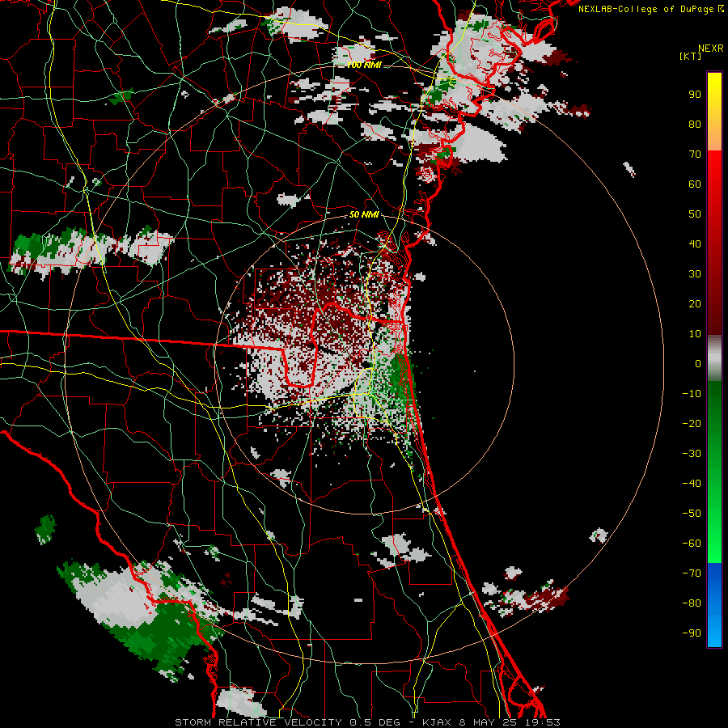
Task: Click the 0 value on the velocity scale
Action: (x=698, y=364)
